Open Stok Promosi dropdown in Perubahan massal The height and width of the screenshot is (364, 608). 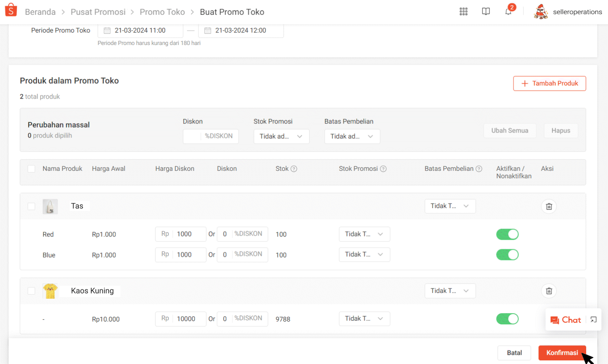(281, 137)
